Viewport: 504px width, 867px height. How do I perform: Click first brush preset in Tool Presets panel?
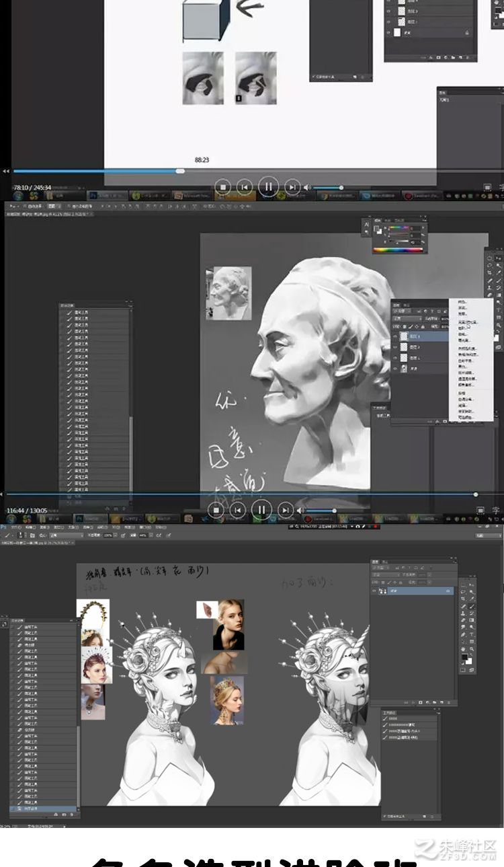pos(410,718)
